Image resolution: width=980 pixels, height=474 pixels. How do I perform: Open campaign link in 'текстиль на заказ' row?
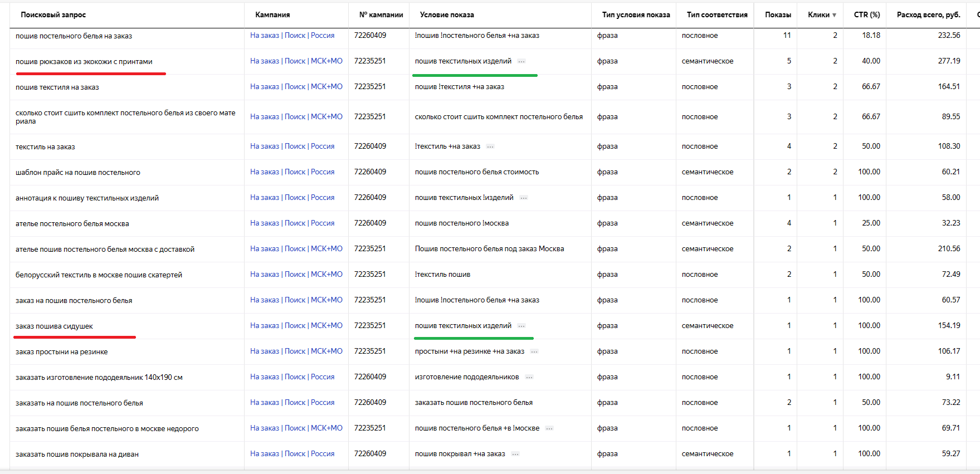pos(292,146)
